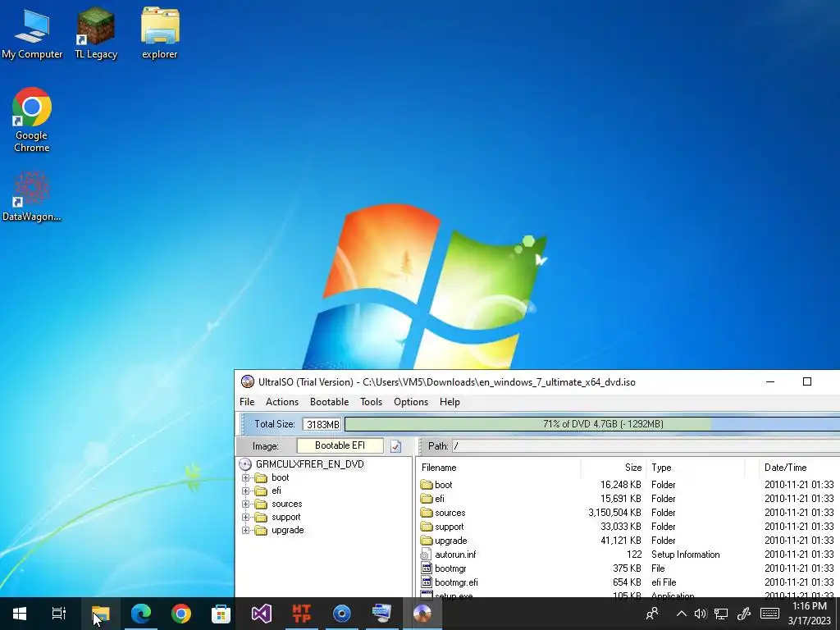The image size is (840, 630).
Task: Select the upgrade folder in file list
Action: (x=444, y=541)
